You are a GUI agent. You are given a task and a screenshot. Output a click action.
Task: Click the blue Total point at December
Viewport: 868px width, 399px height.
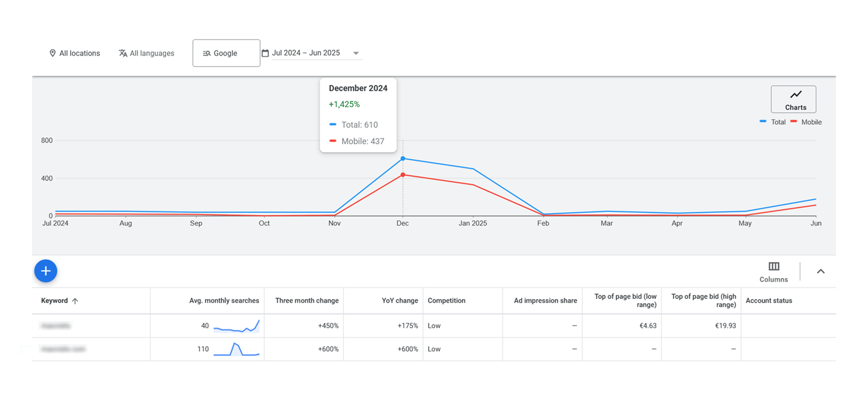(x=403, y=159)
